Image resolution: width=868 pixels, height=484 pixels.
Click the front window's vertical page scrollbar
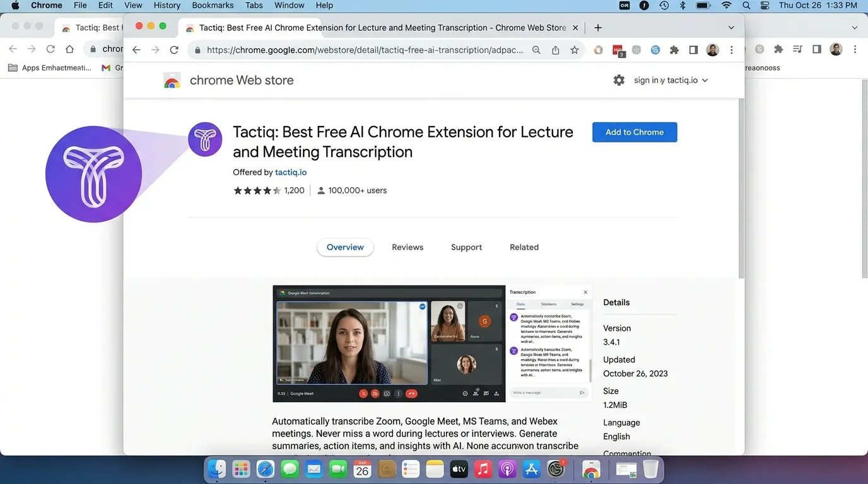[741, 188]
